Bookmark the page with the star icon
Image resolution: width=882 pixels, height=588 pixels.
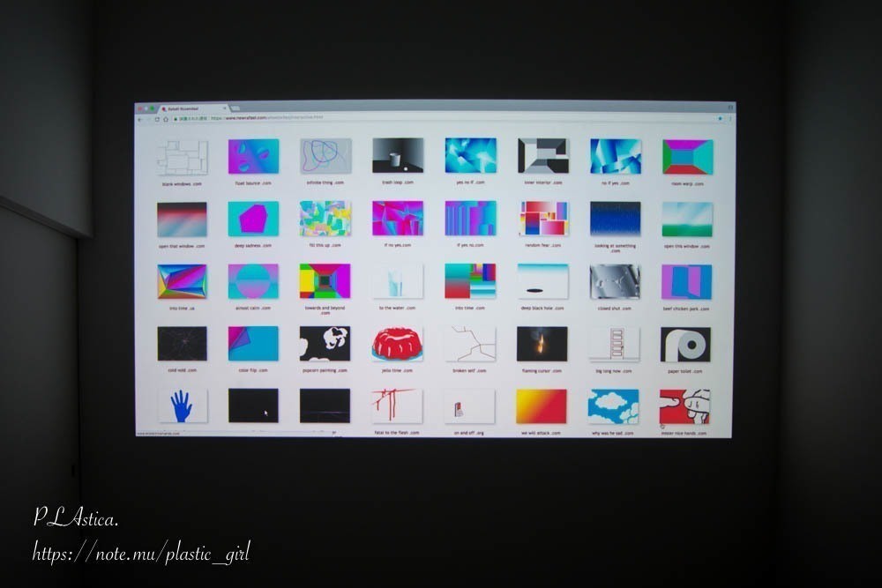[x=720, y=118]
